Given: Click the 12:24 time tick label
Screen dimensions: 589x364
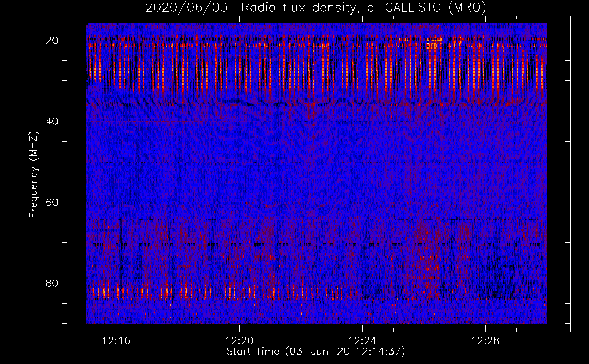Looking at the screenshot, I should (362, 341).
